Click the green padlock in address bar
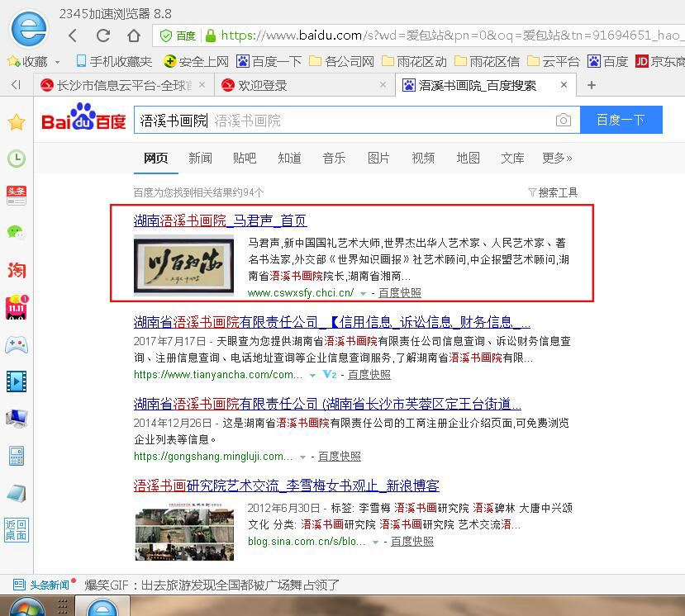685x616 pixels. click(x=211, y=36)
